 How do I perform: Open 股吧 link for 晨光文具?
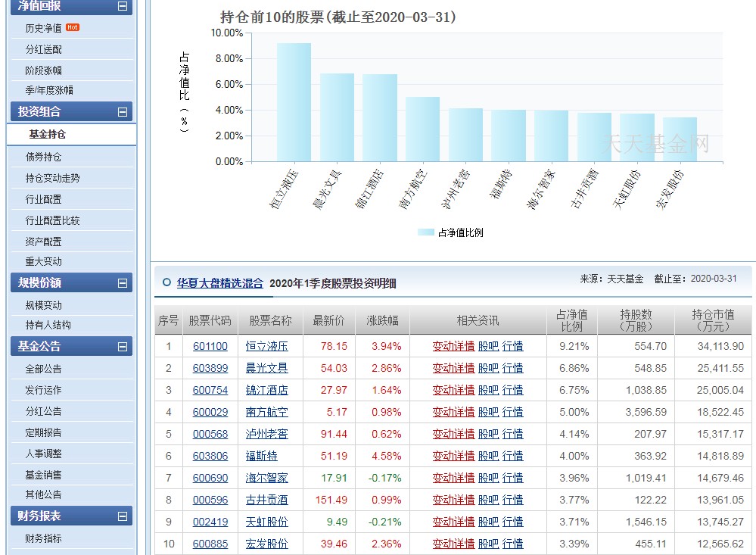[x=488, y=369]
